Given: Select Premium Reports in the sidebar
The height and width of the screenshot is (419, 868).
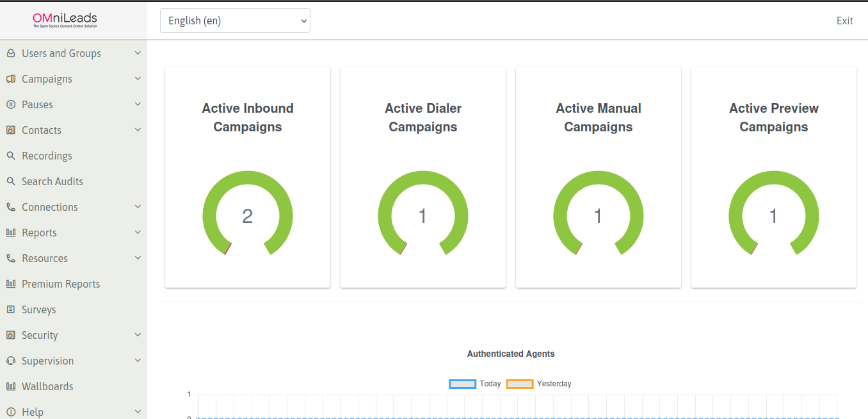Looking at the screenshot, I should 61,283.
